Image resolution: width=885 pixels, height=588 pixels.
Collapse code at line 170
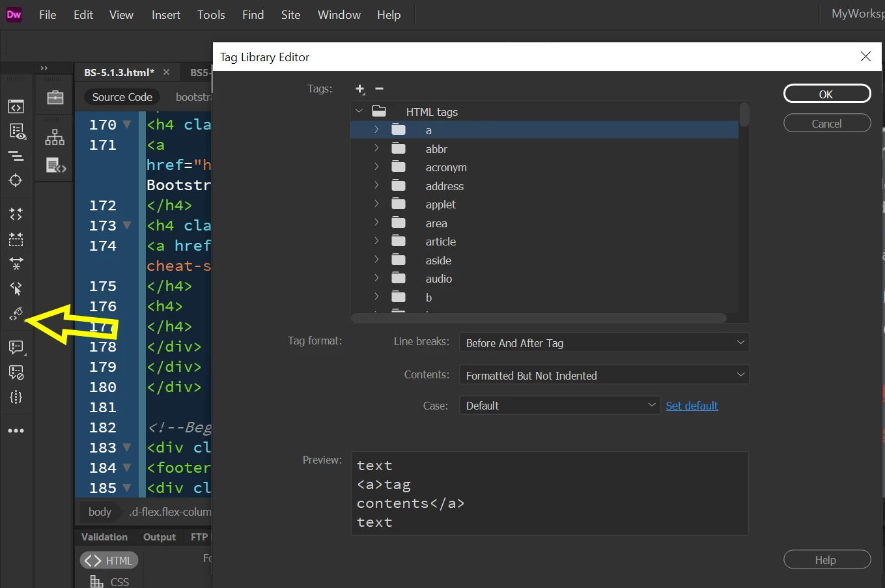coord(127,124)
